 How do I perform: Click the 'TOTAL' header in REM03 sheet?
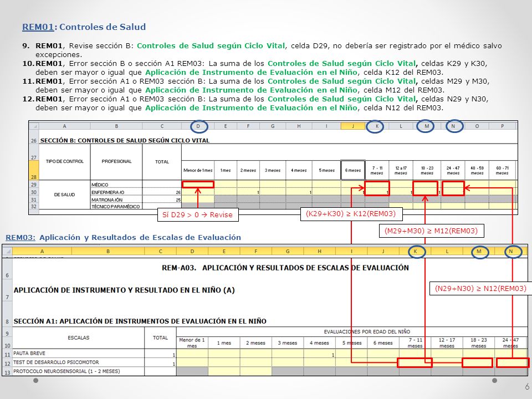click(160, 338)
